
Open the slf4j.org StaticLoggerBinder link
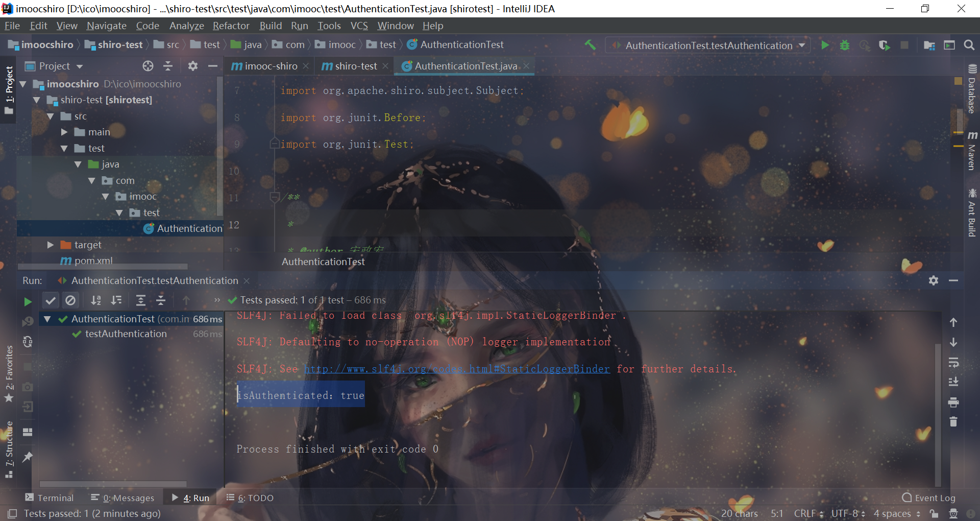(x=457, y=369)
